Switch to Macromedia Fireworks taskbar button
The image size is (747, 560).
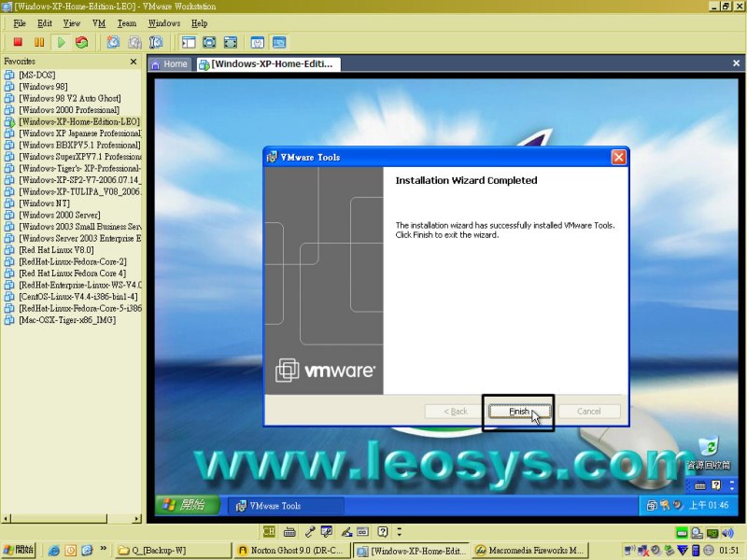click(529, 551)
